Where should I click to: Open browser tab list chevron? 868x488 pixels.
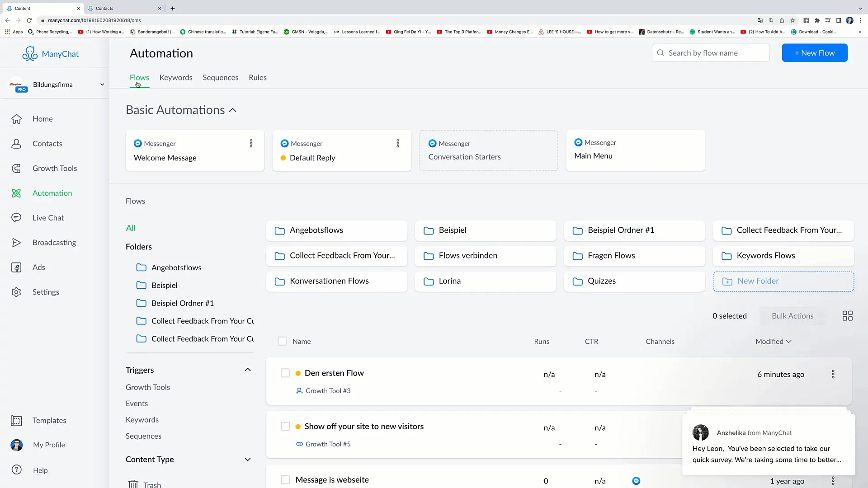coord(860,8)
